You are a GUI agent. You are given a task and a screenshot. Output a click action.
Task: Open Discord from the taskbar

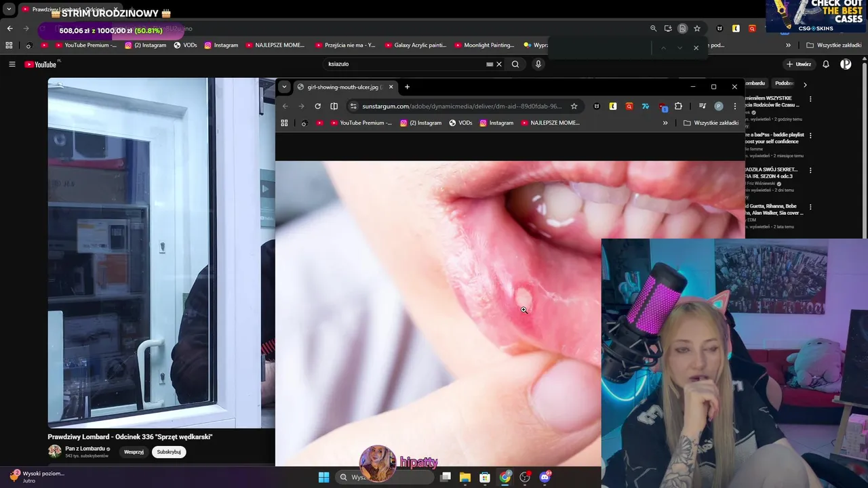click(545, 477)
